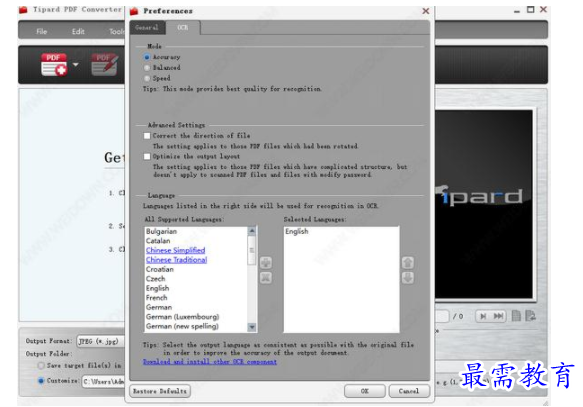Click the page view document icon in the preview panel
Viewport: 583px width, 407px height.
[516, 316]
